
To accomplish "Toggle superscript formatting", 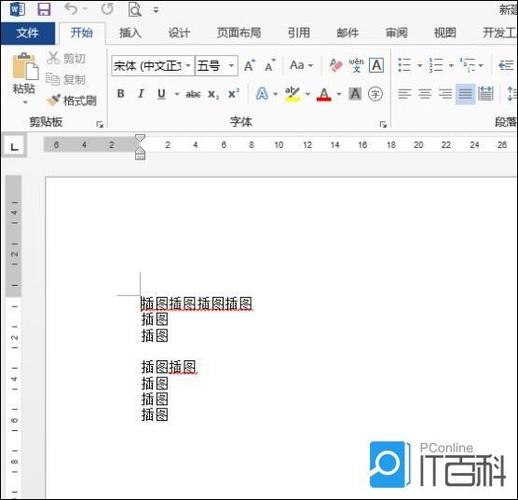I will click(x=234, y=94).
